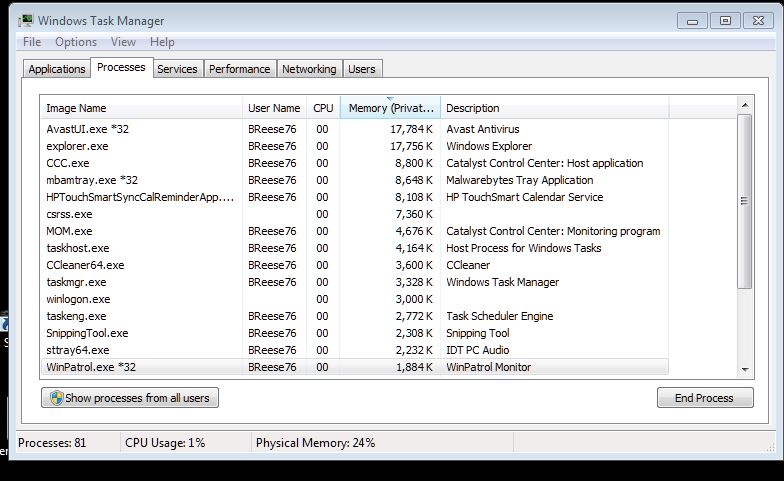This screenshot has width=784, height=481.
Task: Maximize the Task Manager window
Action: click(725, 21)
